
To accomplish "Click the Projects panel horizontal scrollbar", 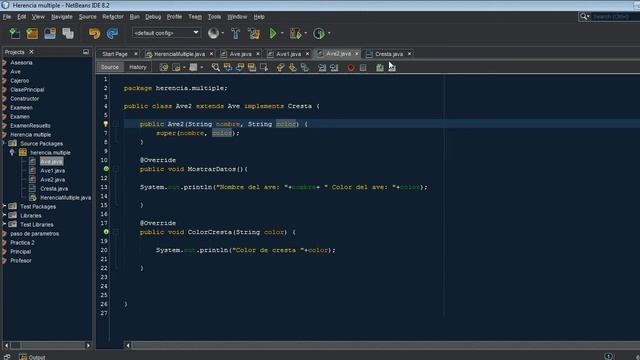I will click(x=47, y=345).
